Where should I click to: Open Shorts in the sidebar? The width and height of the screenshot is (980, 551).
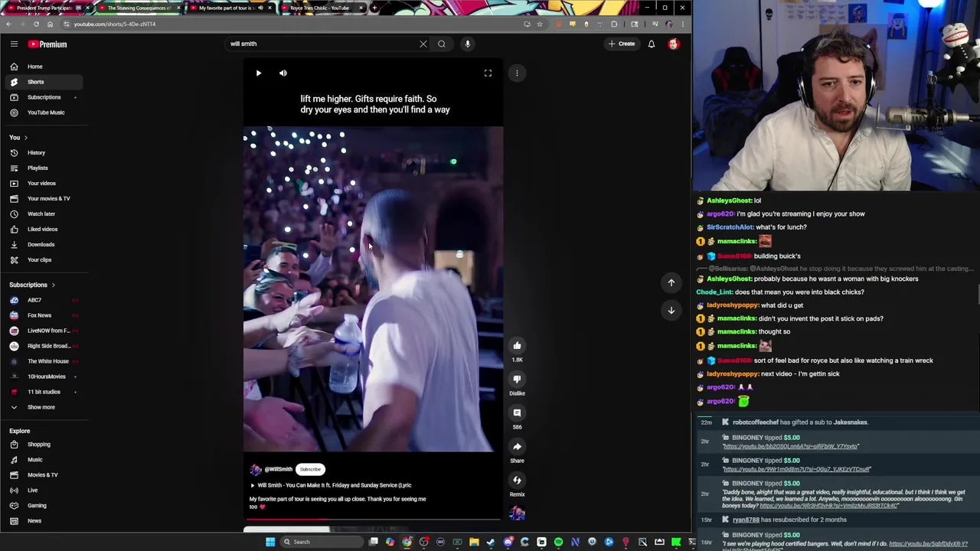(x=44, y=82)
